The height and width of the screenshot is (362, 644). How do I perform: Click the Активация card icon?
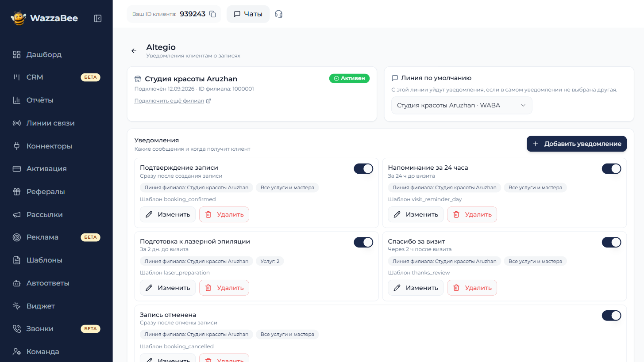[17, 168]
